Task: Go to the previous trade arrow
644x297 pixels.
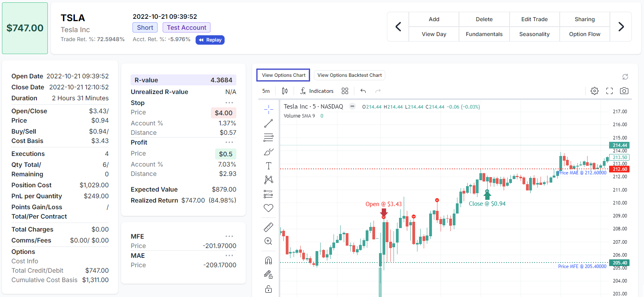Action: click(x=398, y=27)
